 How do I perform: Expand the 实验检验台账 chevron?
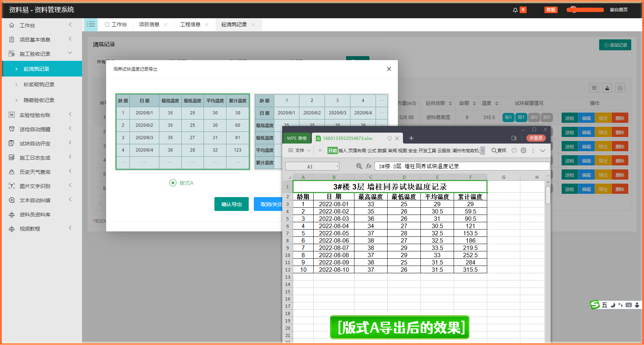tap(70, 114)
